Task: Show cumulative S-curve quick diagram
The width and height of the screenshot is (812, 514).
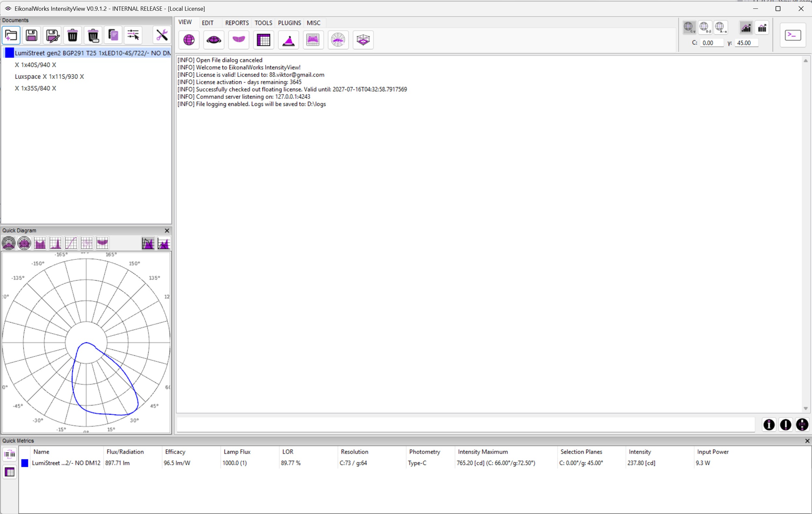Action: point(71,243)
